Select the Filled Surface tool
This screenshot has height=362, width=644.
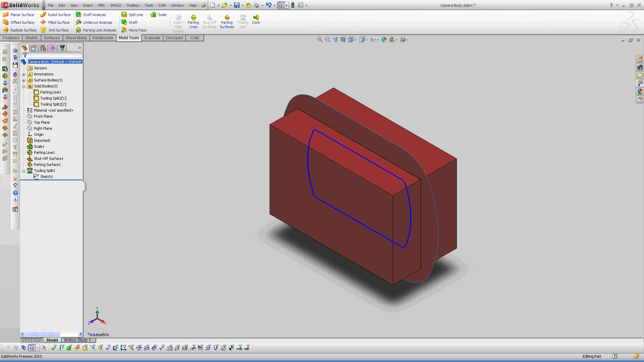coord(55,22)
